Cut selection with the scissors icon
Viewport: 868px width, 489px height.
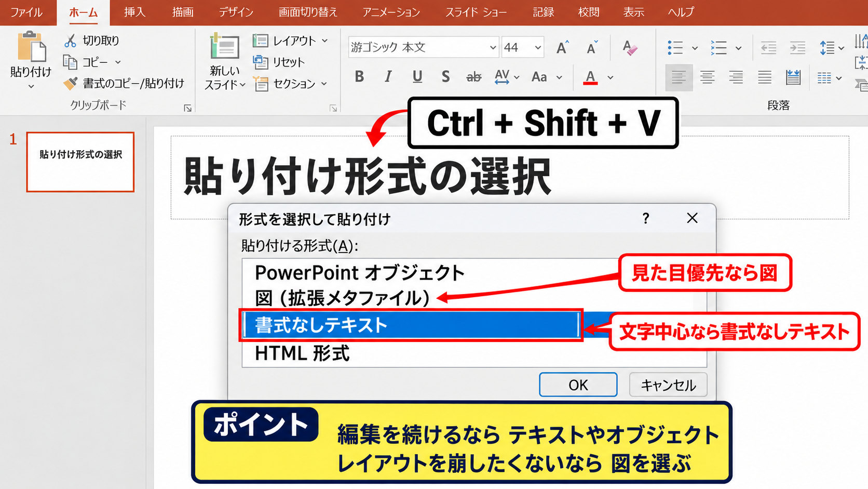click(70, 41)
